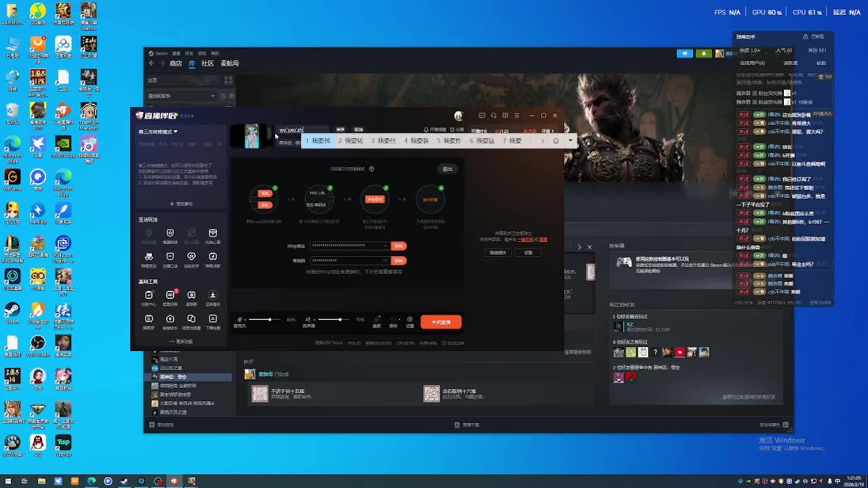Open the Steam 商店 tab
The height and width of the screenshot is (488, 868).
click(176, 63)
